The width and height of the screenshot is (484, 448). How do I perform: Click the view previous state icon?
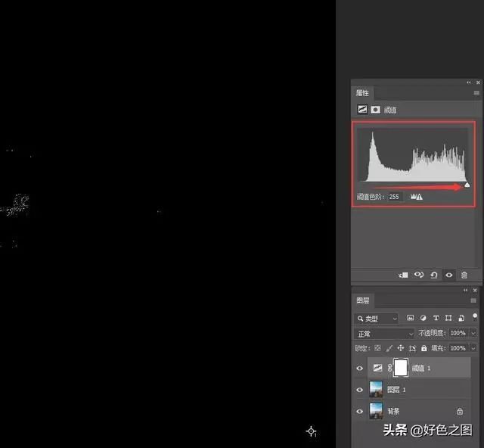click(x=419, y=275)
